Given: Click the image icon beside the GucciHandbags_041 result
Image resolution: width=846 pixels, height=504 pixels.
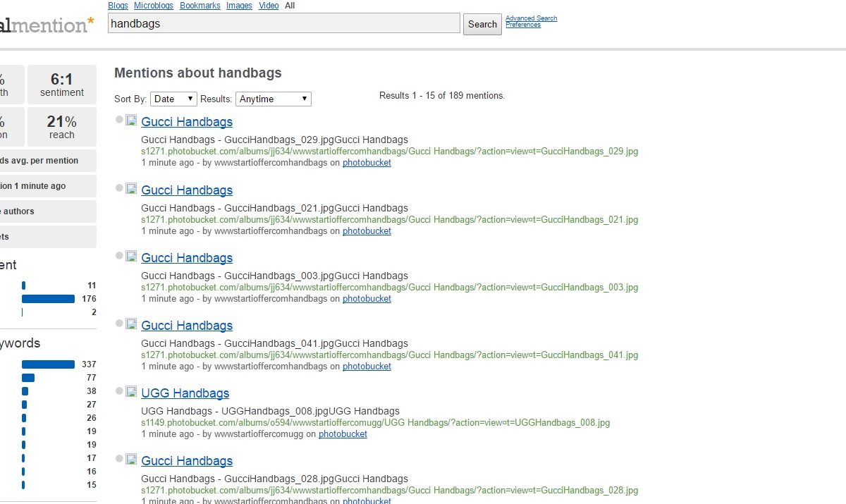Looking at the screenshot, I should 131,324.
